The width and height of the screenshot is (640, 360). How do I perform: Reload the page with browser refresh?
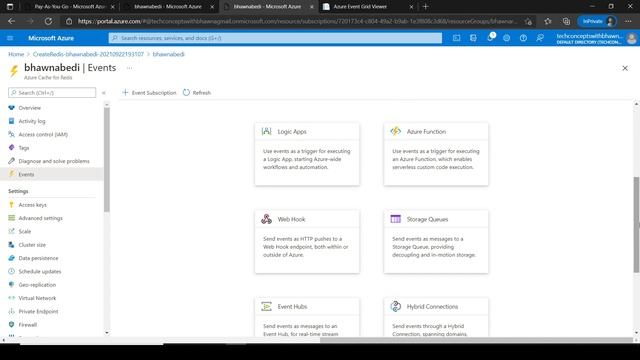coord(48,21)
